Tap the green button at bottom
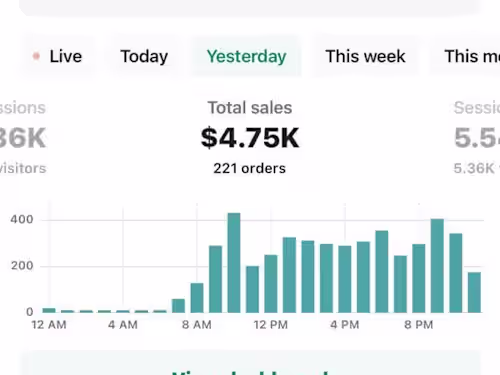Viewport: 500px width, 375px height. [250, 364]
